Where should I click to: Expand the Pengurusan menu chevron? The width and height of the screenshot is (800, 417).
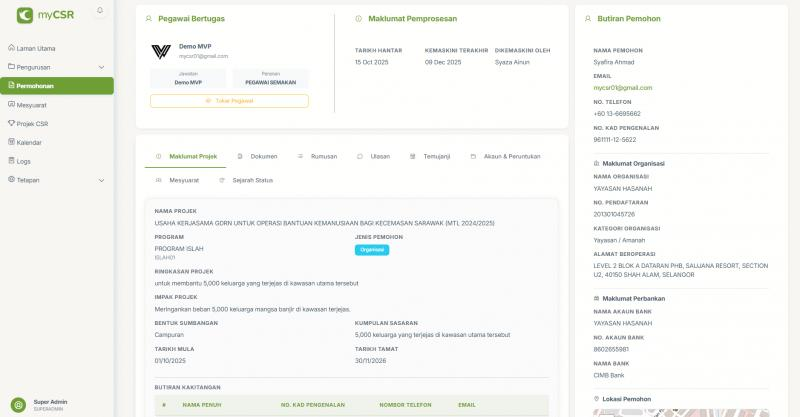100,67
